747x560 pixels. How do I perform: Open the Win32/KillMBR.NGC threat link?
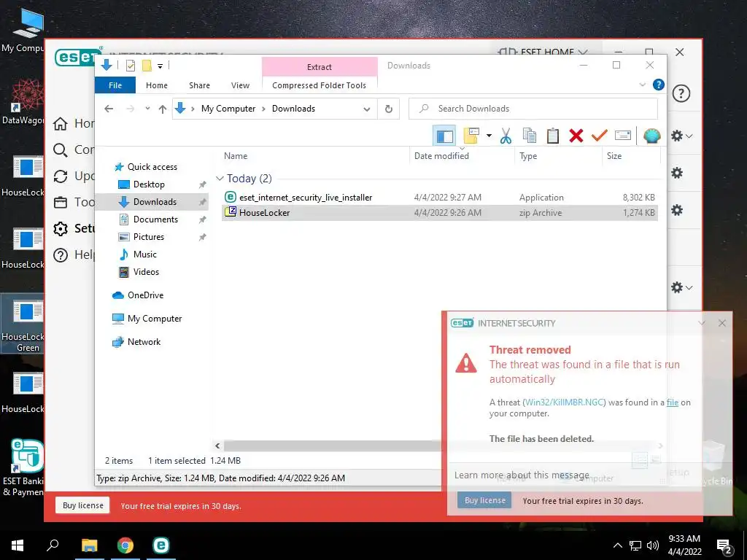pyautogui.click(x=565, y=402)
